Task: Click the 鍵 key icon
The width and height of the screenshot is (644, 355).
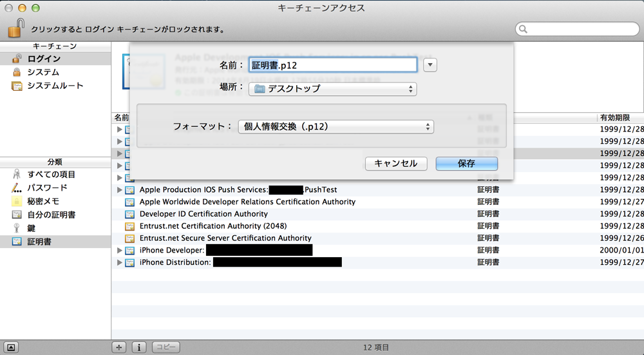Action: pos(17,228)
